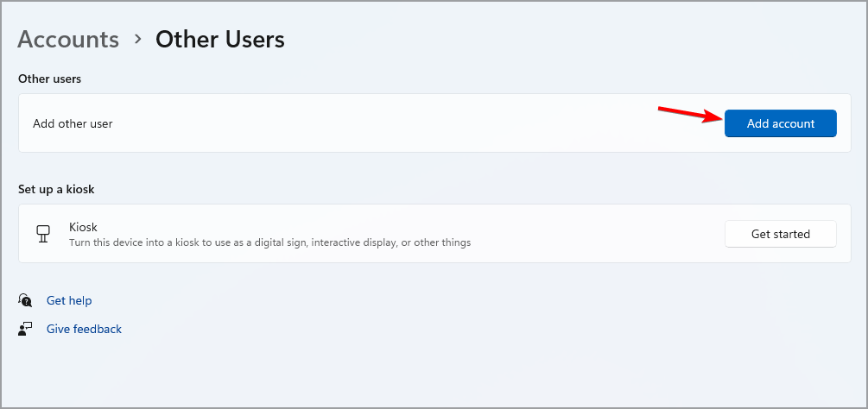Click the Give feedback person icon
868x409 pixels.
coord(25,329)
